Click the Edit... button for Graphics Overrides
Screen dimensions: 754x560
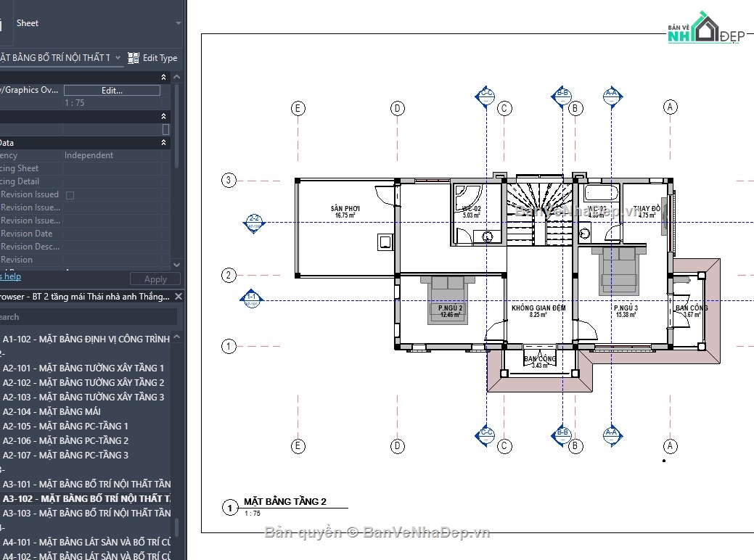click(x=112, y=91)
